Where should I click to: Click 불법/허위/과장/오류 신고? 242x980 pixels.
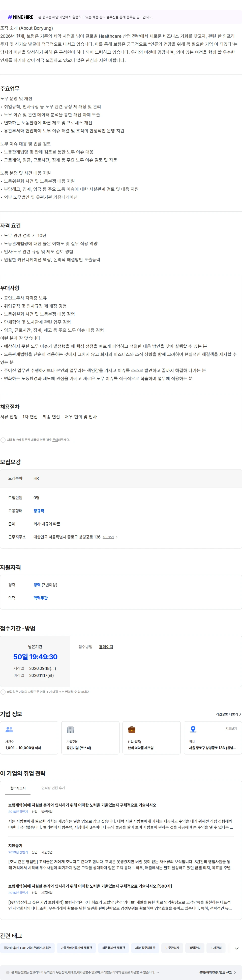click(218, 972)
